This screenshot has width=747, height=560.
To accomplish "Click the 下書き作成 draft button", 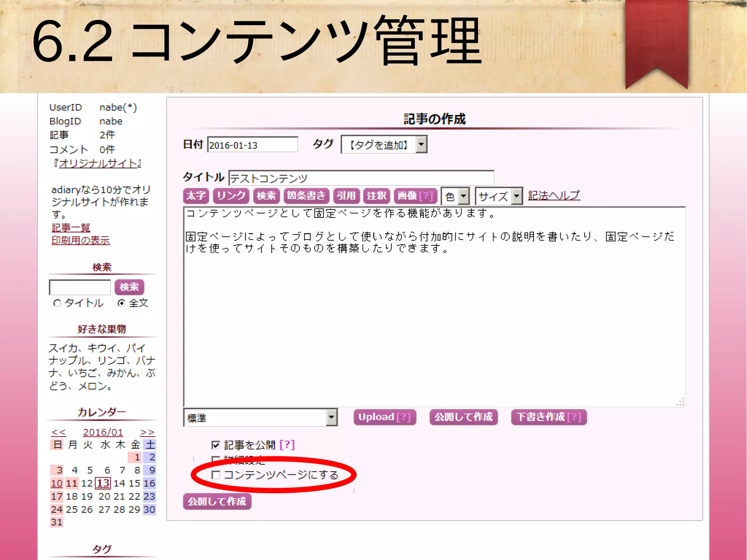I will click(x=549, y=417).
